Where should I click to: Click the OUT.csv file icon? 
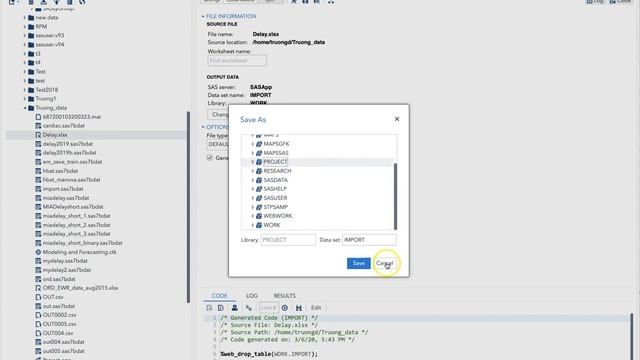pos(38,297)
